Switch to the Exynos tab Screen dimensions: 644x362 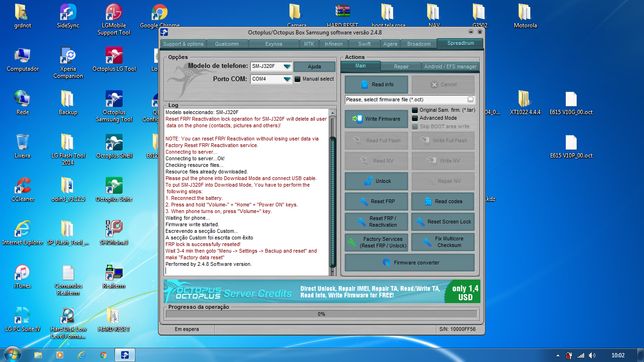273,44
